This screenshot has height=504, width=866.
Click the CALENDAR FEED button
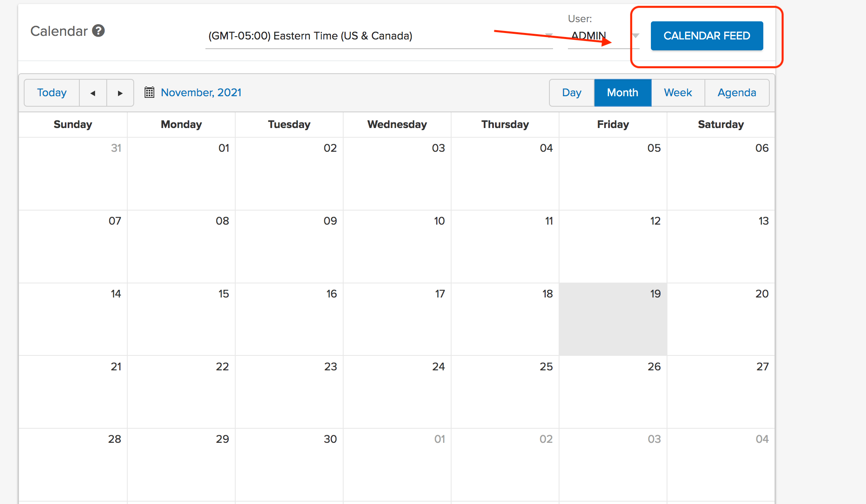(x=707, y=36)
